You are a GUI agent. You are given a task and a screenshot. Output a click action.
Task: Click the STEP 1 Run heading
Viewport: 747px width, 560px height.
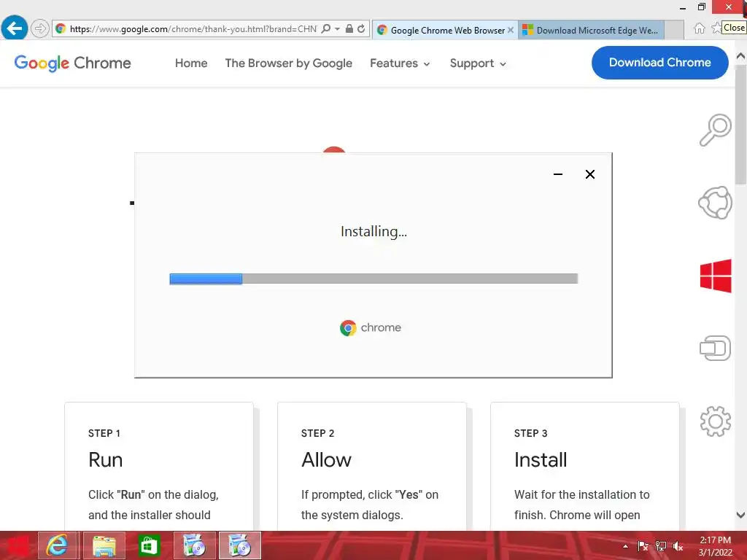coord(105,459)
